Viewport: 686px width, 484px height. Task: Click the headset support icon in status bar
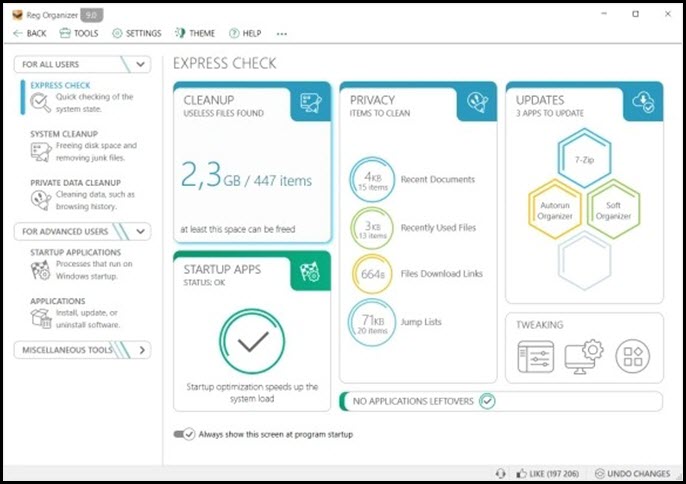500,473
